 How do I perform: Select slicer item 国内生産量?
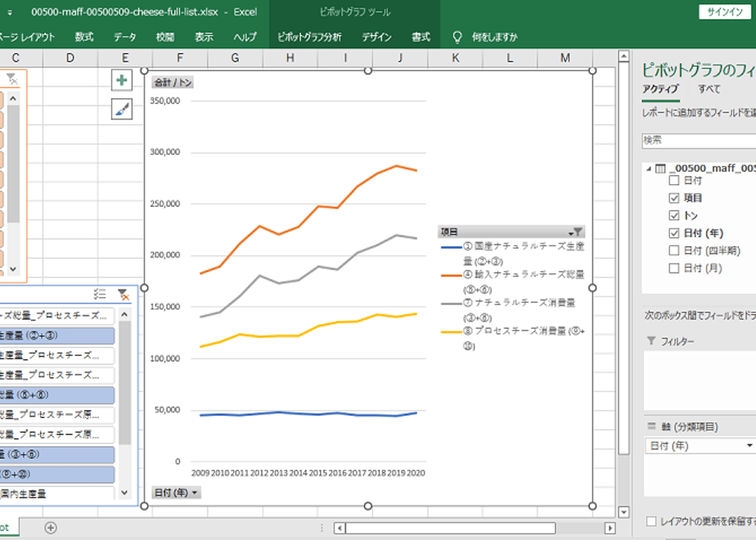[57, 493]
